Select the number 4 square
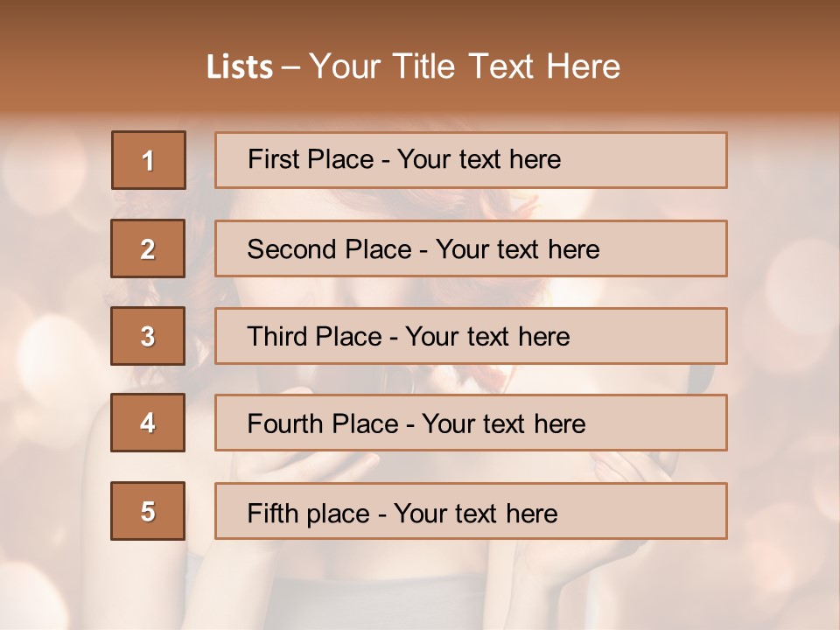 point(148,423)
